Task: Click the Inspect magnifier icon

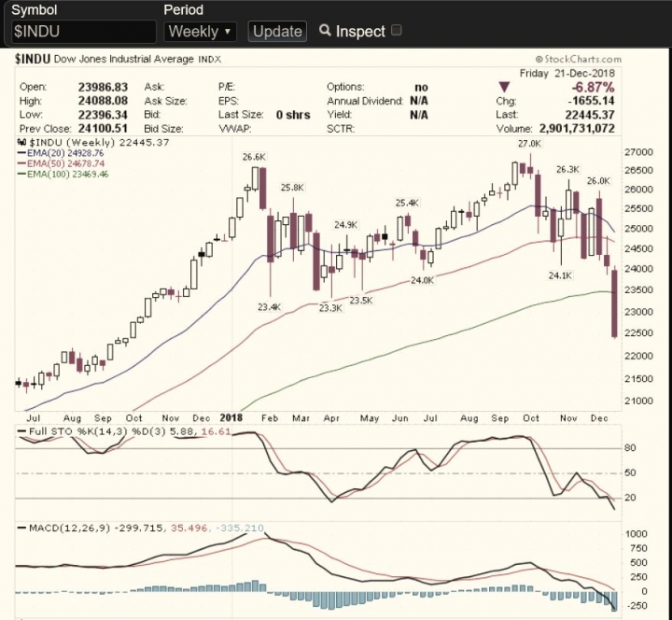Action: (326, 30)
